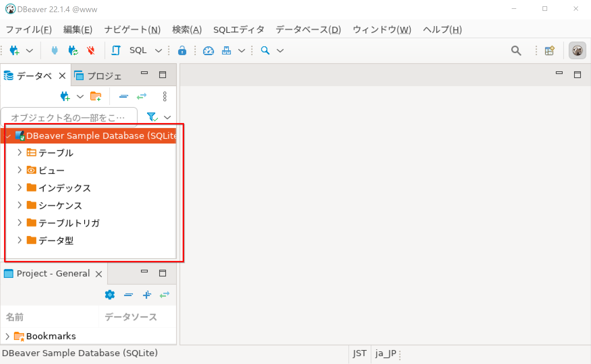Open the 編集(E) menu

78,30
